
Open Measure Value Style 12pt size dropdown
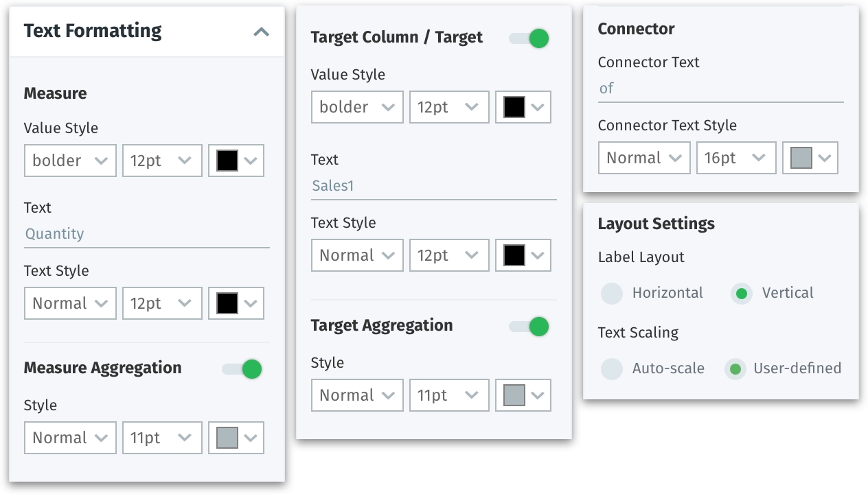pos(162,161)
